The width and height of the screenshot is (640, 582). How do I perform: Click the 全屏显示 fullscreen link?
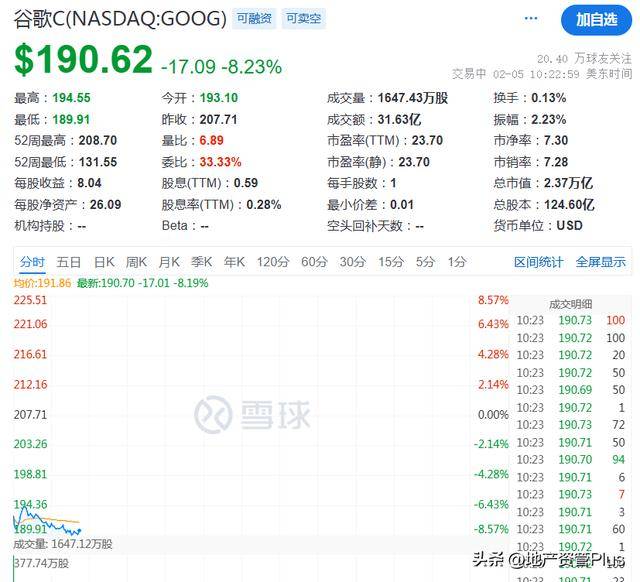click(600, 262)
